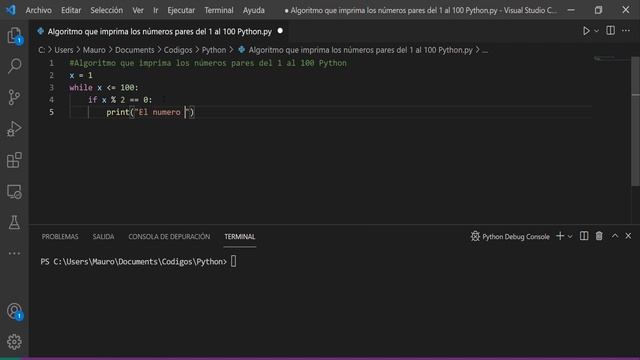This screenshot has height=360, width=640.
Task: Switch to CONSOLA DE DEPURACIÓN tab
Action: [169, 237]
